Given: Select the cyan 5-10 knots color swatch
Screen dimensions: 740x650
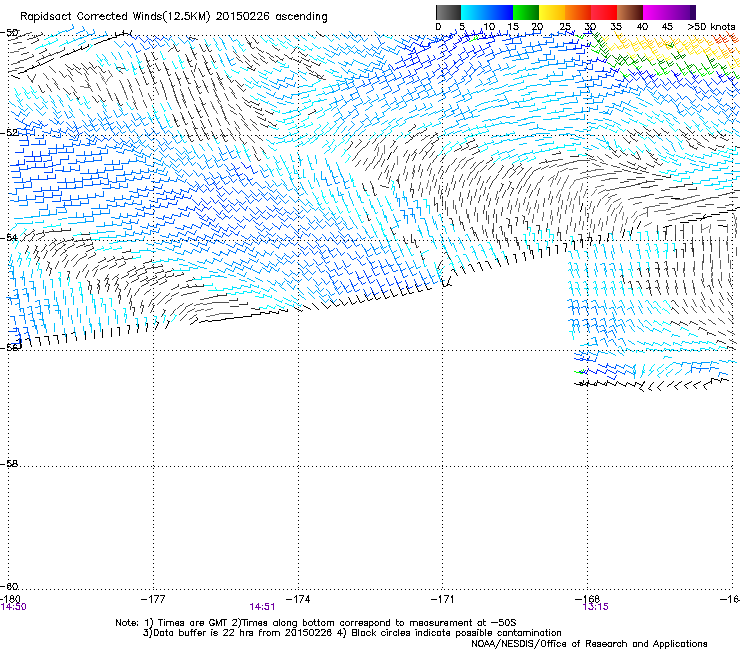Looking at the screenshot, I should coord(474,12).
